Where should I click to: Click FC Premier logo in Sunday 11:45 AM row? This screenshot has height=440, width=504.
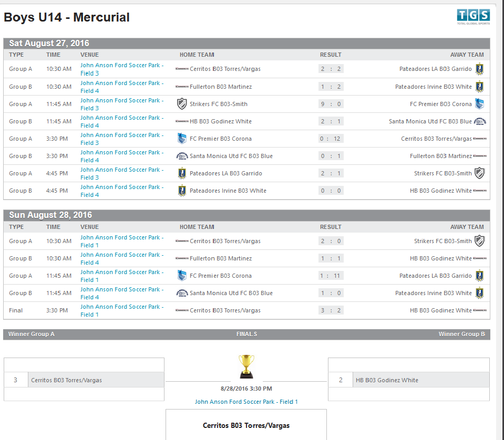pos(182,276)
